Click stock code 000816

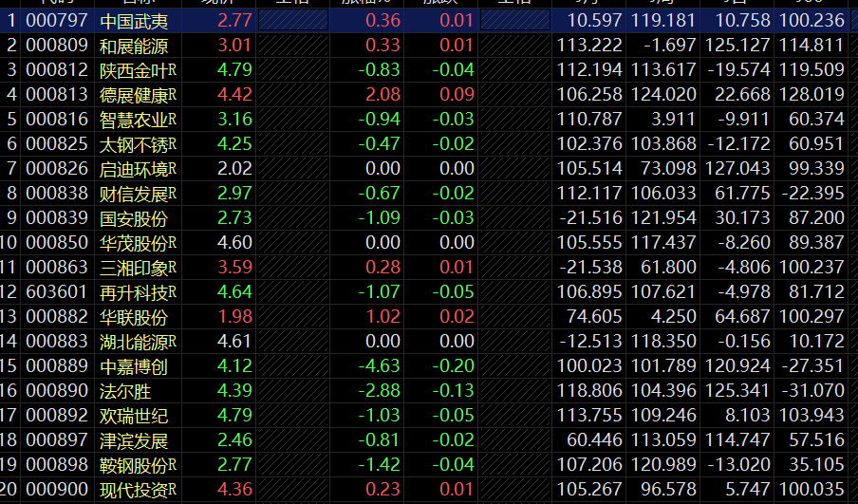click(57, 120)
